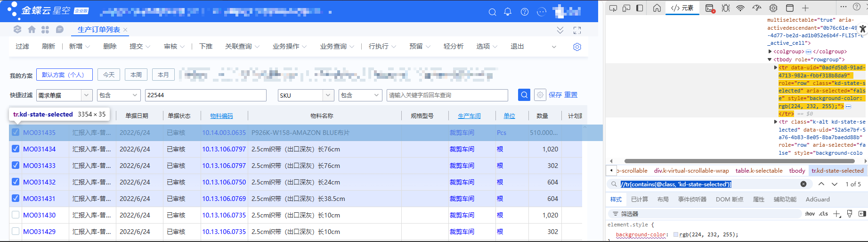Add more tools with DevTools plus icon
The image size is (868, 242).
tap(805, 8)
